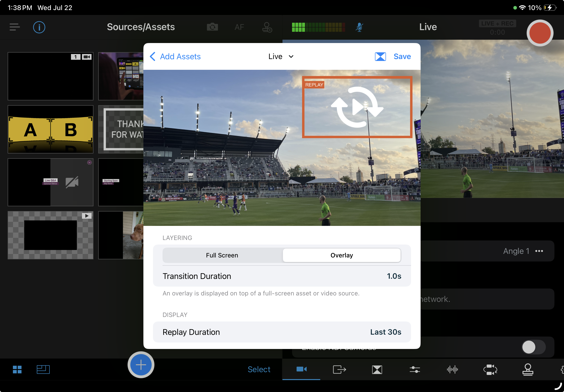Tap the LIVE + REC indicator
The width and height of the screenshot is (564, 392).
(x=498, y=24)
